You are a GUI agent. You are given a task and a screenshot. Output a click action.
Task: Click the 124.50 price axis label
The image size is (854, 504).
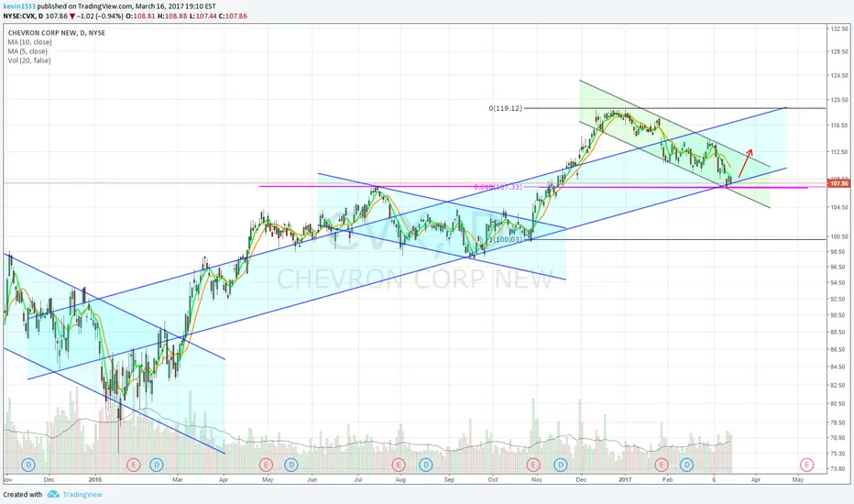839,75
